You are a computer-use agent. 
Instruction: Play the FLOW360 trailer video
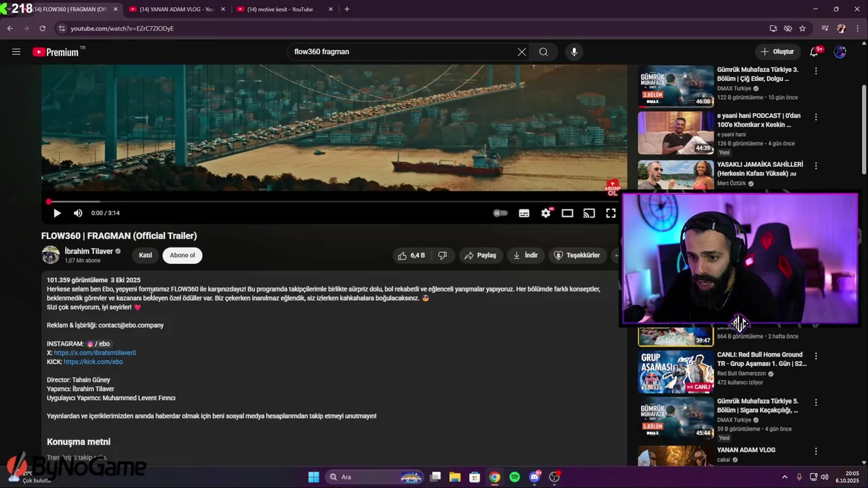pos(57,213)
